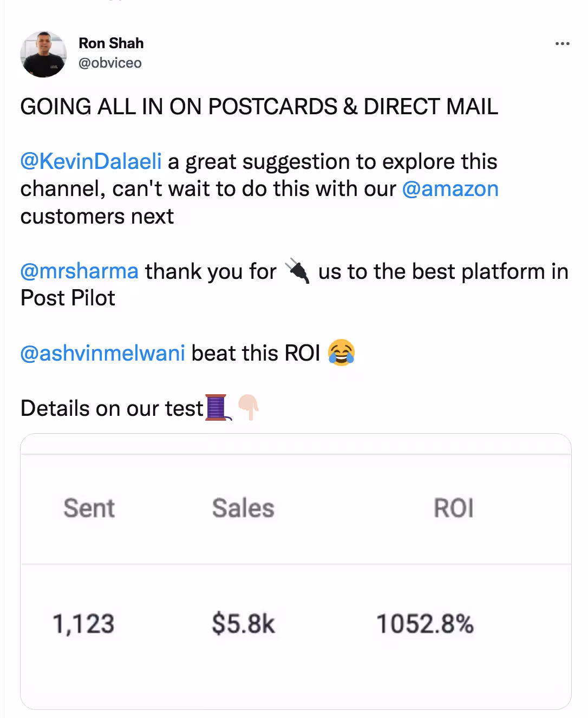Click Ron Shah's display name
This screenshot has width=588, height=718.
click(112, 43)
